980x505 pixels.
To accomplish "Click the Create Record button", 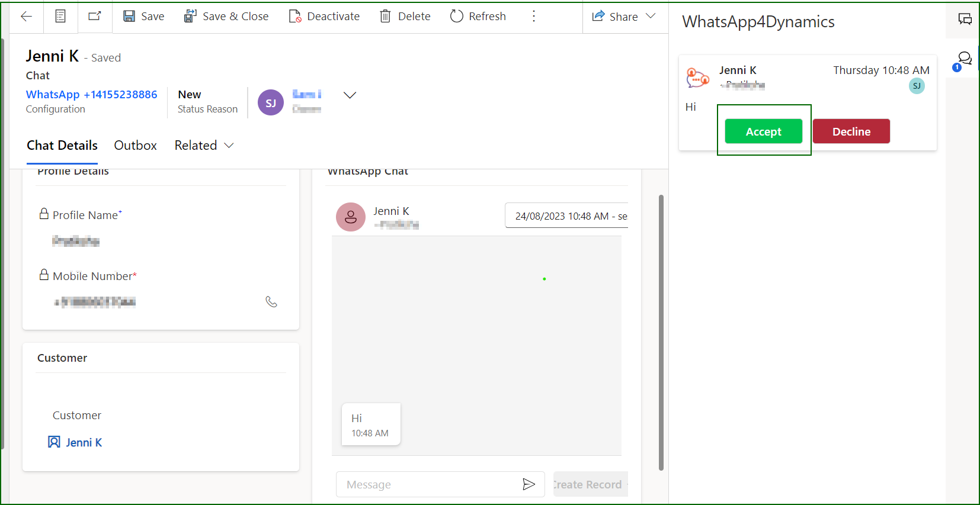I will point(590,485).
